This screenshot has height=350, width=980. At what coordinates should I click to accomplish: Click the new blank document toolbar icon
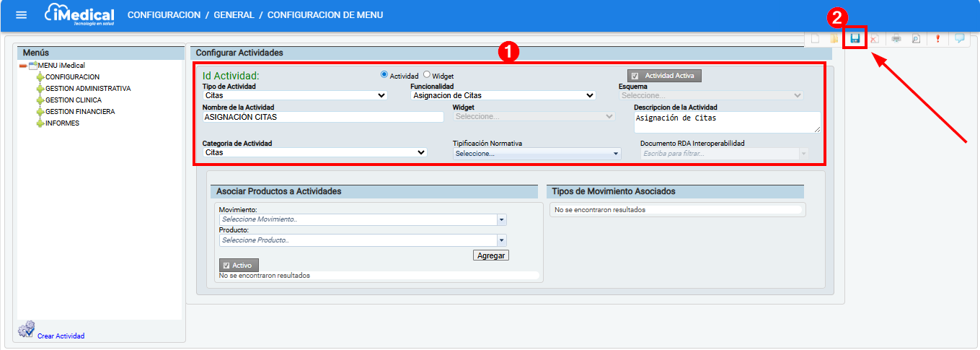(x=816, y=39)
